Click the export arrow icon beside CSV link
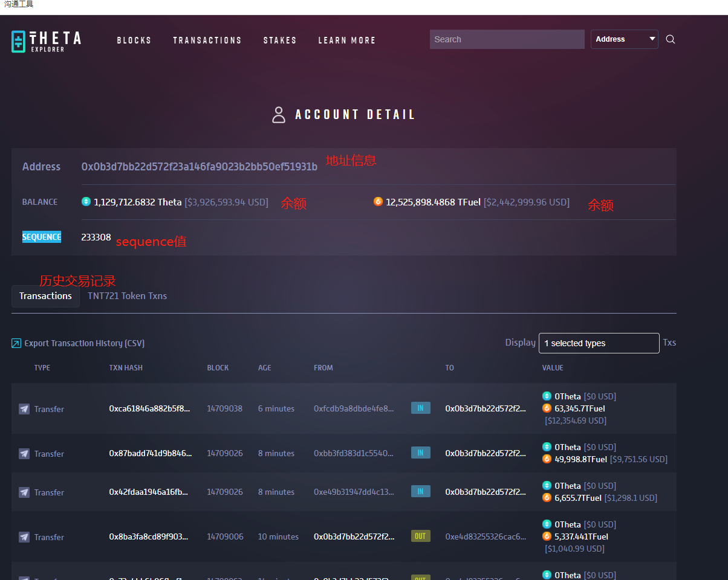This screenshot has height=580, width=728. point(16,343)
